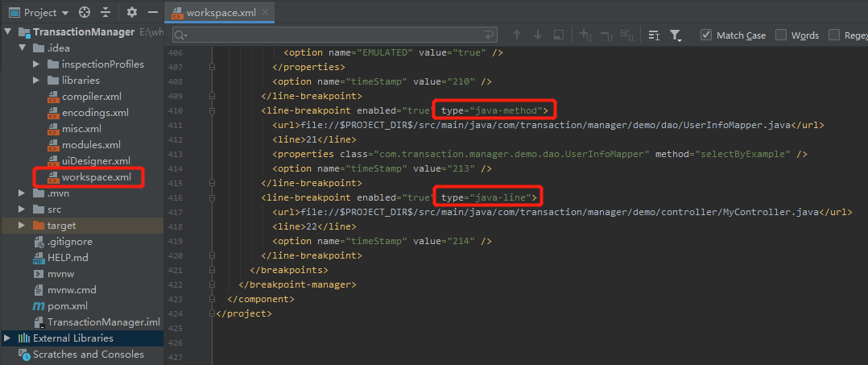868x365 pixels.
Task: Select the workspace.xml editor tab
Action: click(x=221, y=12)
